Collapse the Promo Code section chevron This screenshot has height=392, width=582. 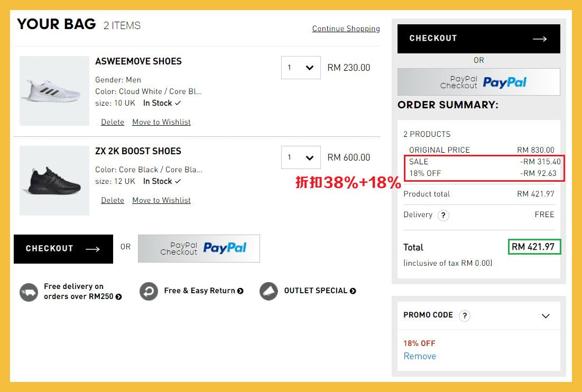click(x=546, y=316)
